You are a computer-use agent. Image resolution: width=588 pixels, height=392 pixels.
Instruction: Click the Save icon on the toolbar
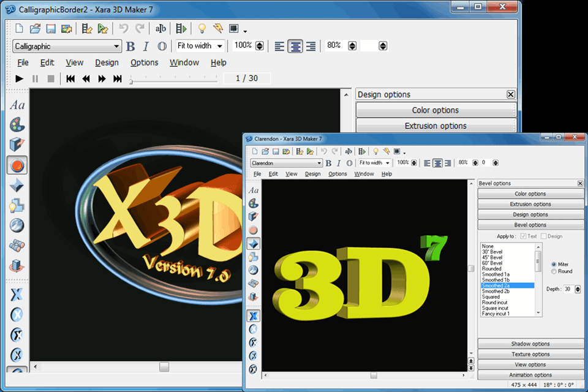(x=51, y=28)
